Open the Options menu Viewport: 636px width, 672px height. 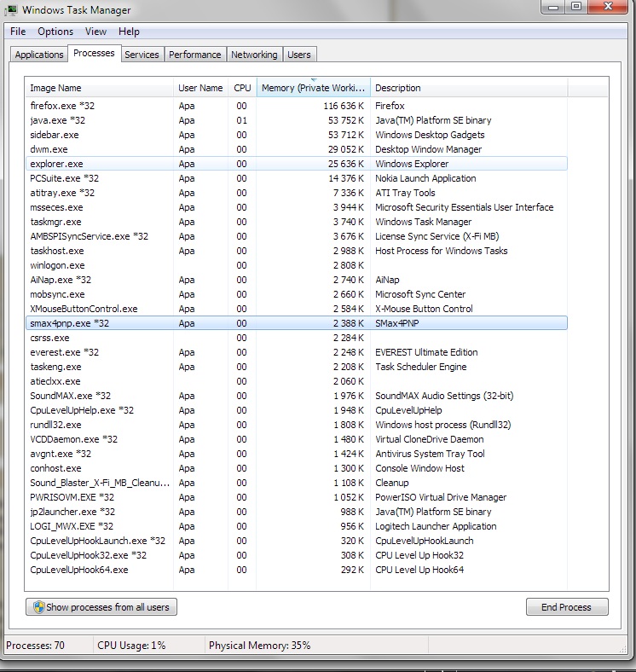click(55, 32)
